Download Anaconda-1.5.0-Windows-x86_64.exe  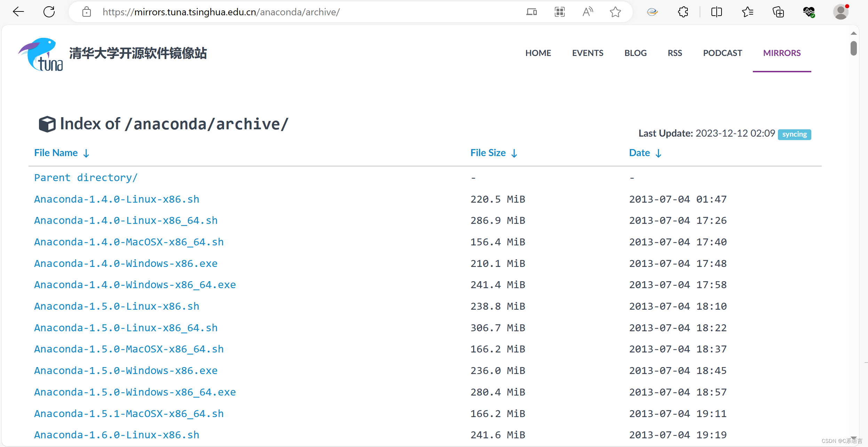[135, 392]
